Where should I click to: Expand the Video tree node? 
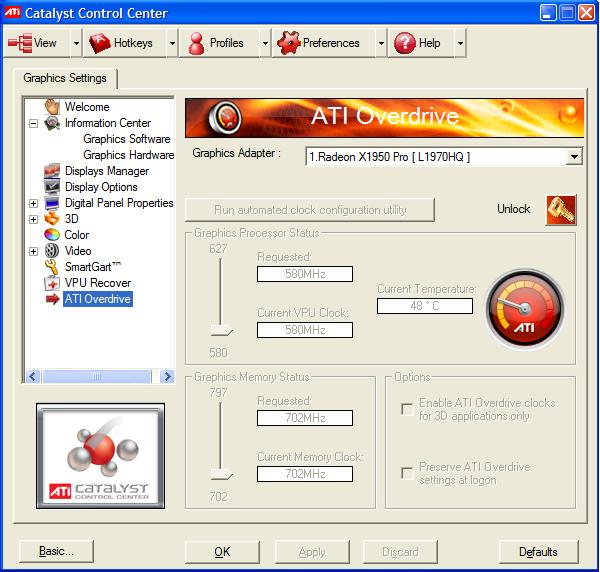click(x=34, y=251)
